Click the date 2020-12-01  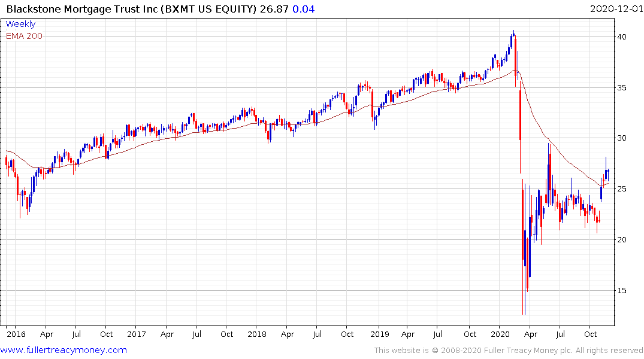pyautogui.click(x=616, y=9)
